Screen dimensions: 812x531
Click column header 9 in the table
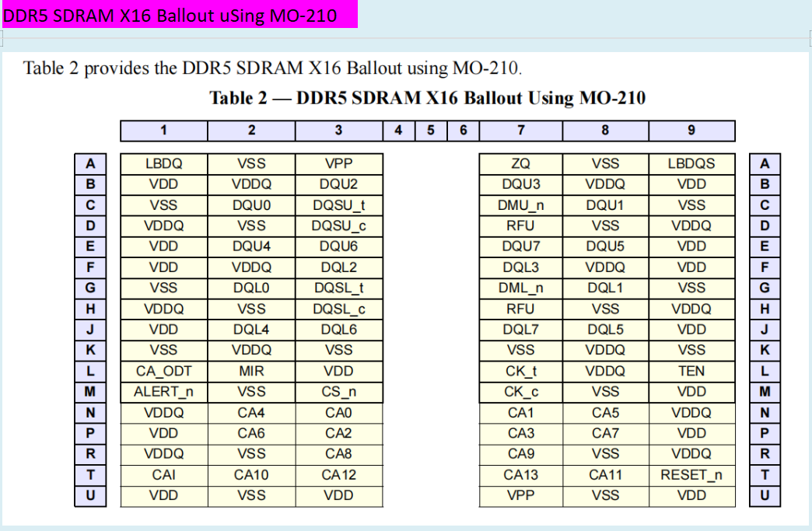pos(691,130)
